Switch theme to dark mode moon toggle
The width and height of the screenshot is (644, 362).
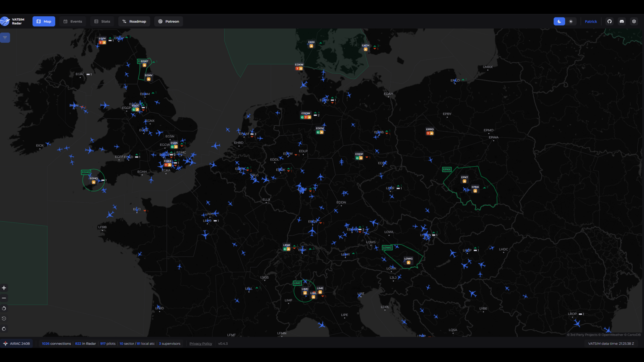coord(559,21)
